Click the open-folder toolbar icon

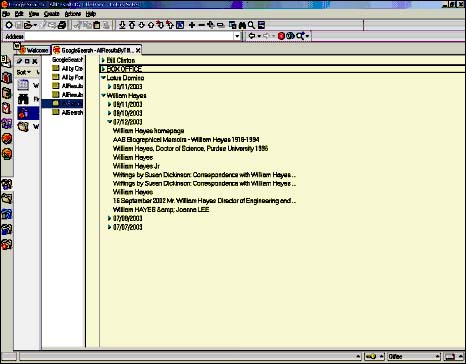tap(29, 25)
